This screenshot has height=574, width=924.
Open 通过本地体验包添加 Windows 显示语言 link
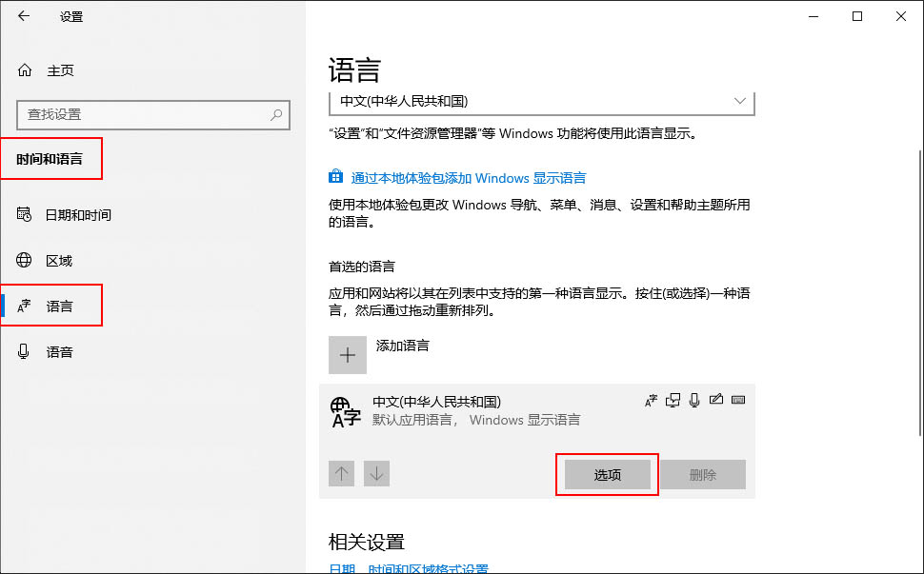click(x=469, y=178)
